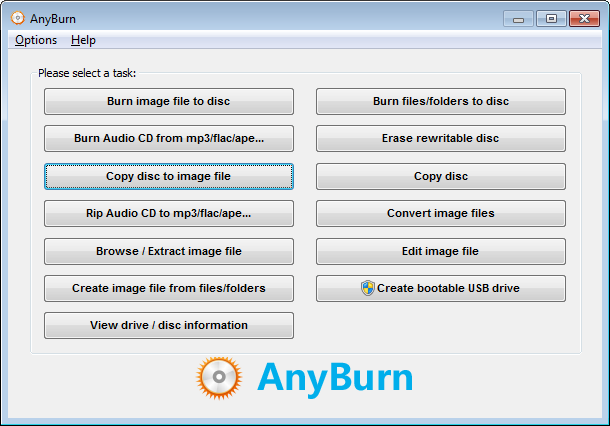Close the AnyBurn window
Screen dimensions: 610x426
tap(584, 19)
